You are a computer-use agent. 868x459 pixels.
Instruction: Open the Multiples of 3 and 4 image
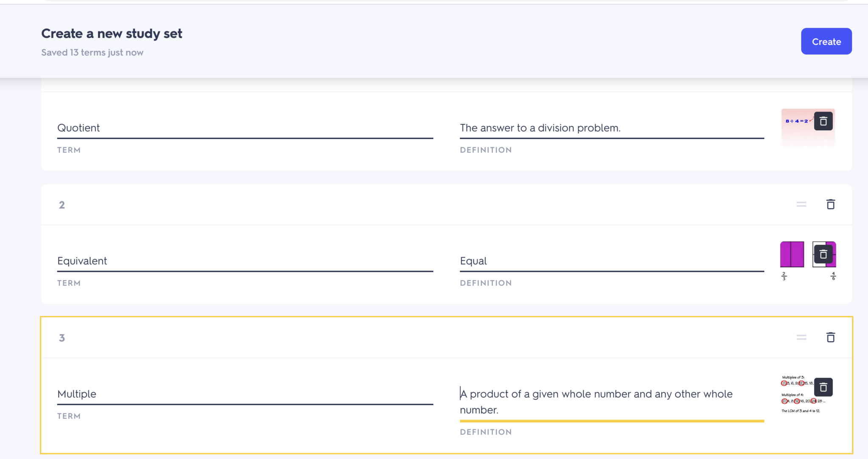797,399
